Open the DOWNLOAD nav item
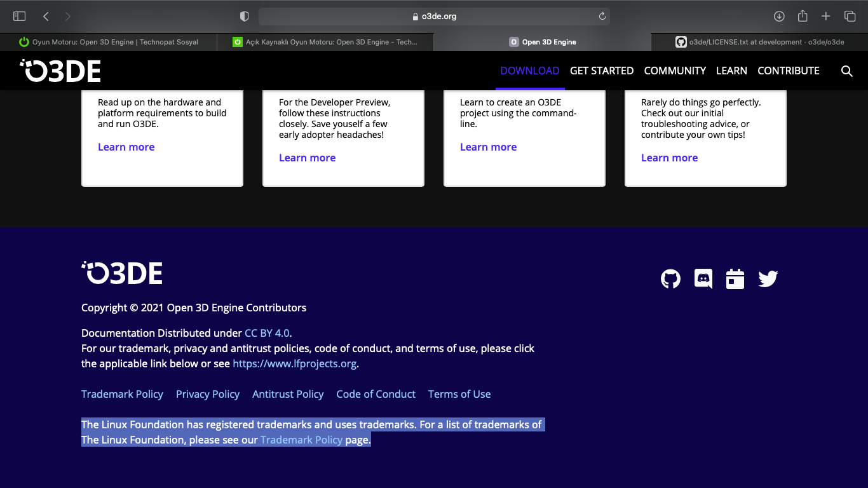The width and height of the screenshot is (868, 488). pyautogui.click(x=530, y=71)
